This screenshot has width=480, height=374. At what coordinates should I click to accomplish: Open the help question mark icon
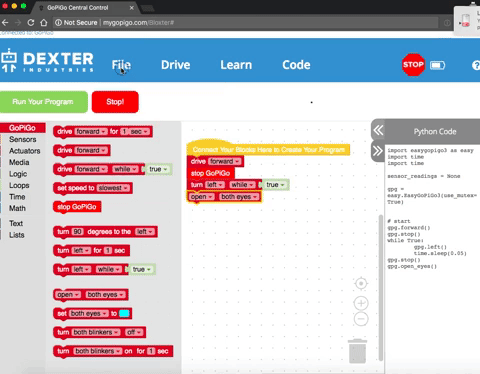pyautogui.click(x=476, y=65)
